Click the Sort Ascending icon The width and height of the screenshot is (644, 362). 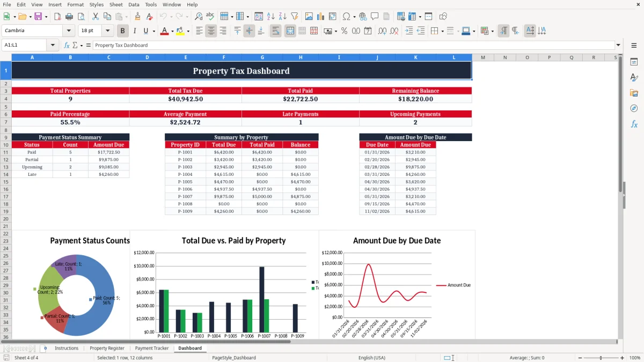click(x=271, y=17)
